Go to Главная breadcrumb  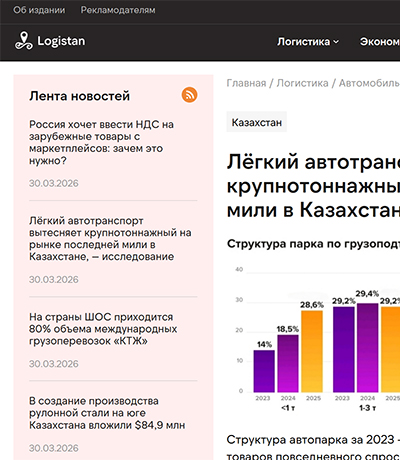246,83
